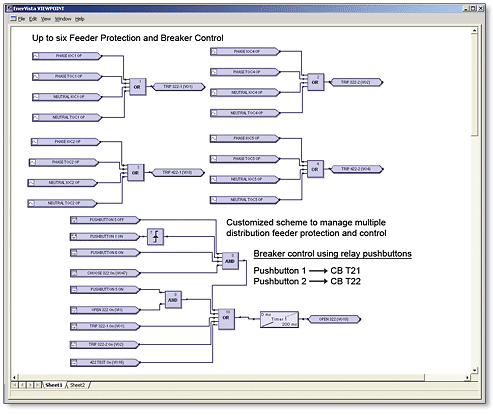The height and width of the screenshot is (415, 493).
Task: Select the 422 TEST On input block
Action: pyautogui.click(x=105, y=362)
